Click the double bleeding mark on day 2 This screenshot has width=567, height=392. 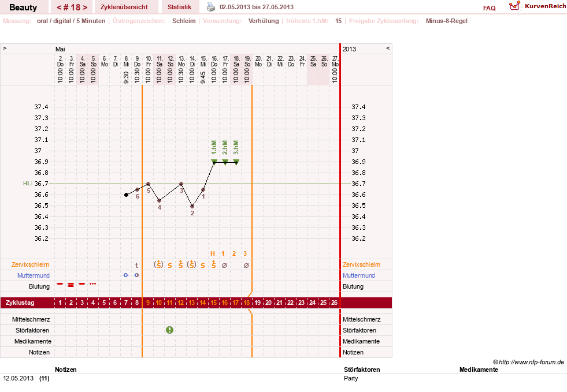pos(71,285)
